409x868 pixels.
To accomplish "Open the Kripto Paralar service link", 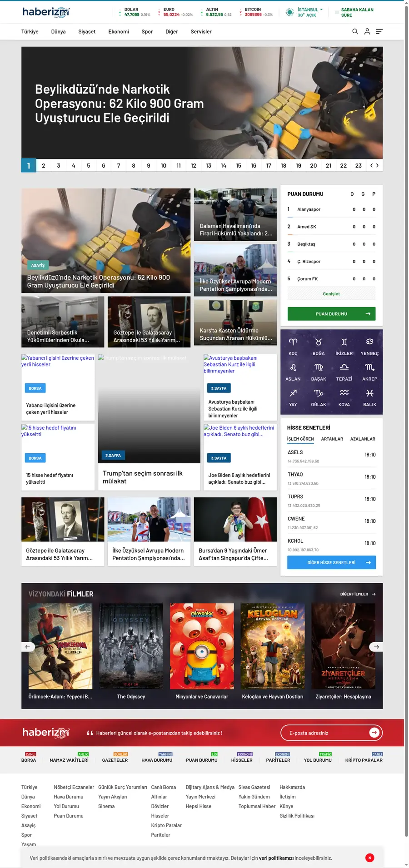I will pyautogui.click(x=364, y=760).
